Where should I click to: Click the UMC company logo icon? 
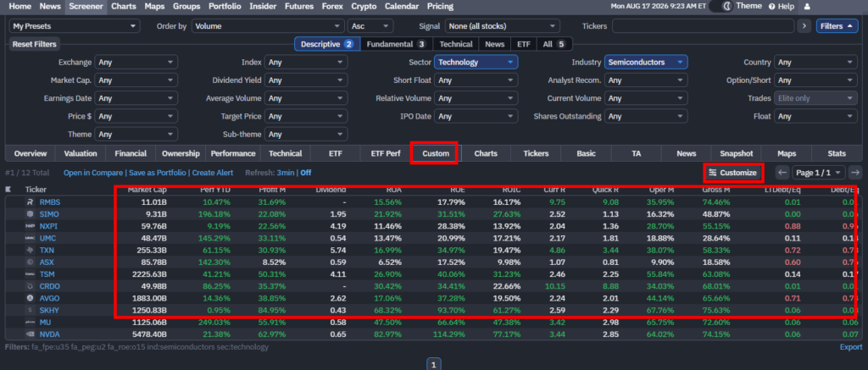pos(31,238)
